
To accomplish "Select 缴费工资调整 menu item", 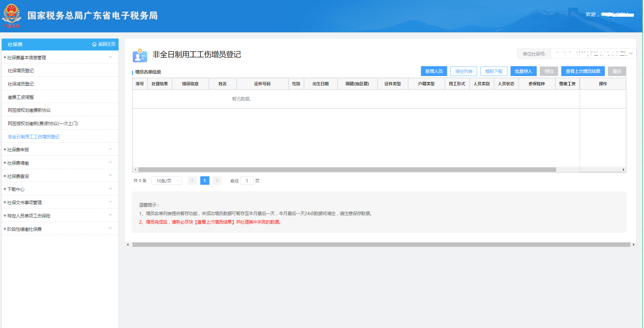I will click(x=21, y=97).
